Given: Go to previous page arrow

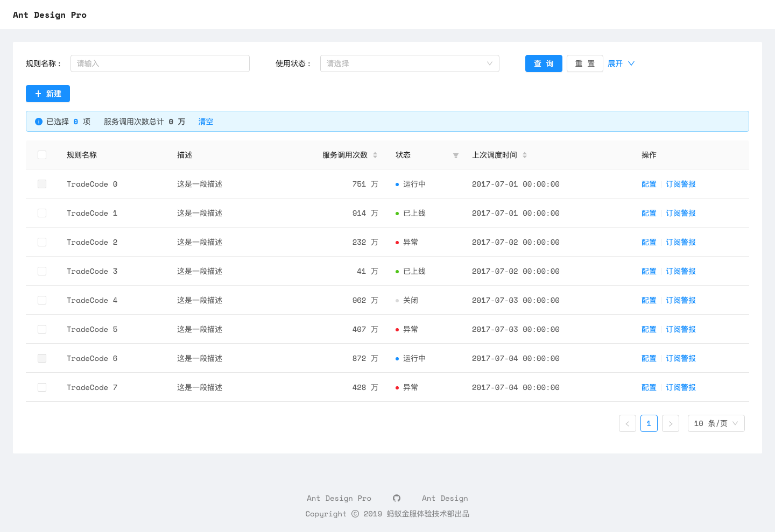Looking at the screenshot, I should [628, 423].
